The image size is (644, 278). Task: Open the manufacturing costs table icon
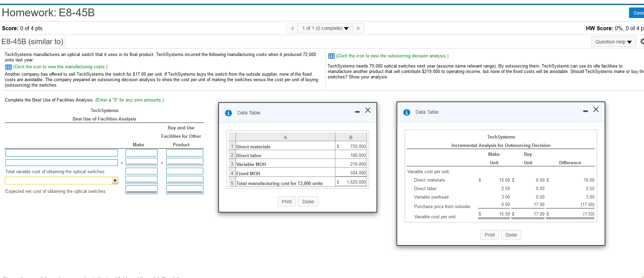coord(8,67)
